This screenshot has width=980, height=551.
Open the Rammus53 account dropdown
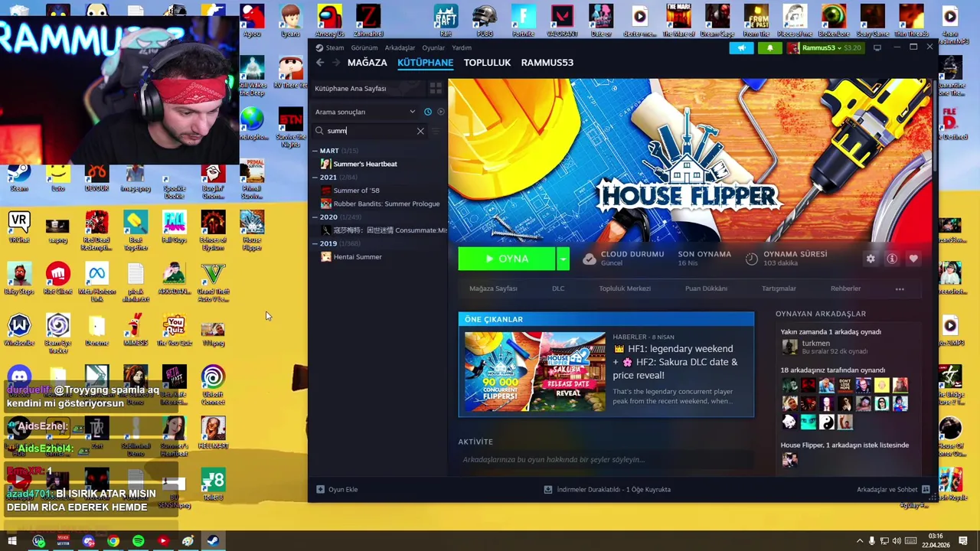(x=824, y=47)
